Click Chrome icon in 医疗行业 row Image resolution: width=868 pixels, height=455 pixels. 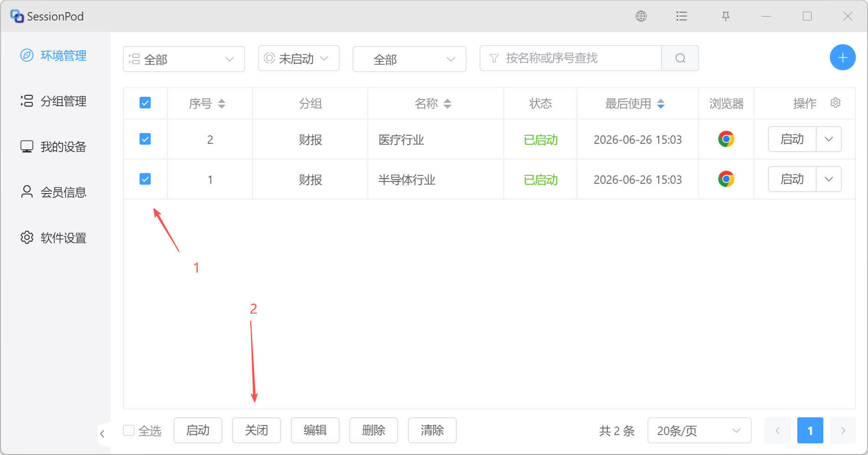[x=726, y=139]
